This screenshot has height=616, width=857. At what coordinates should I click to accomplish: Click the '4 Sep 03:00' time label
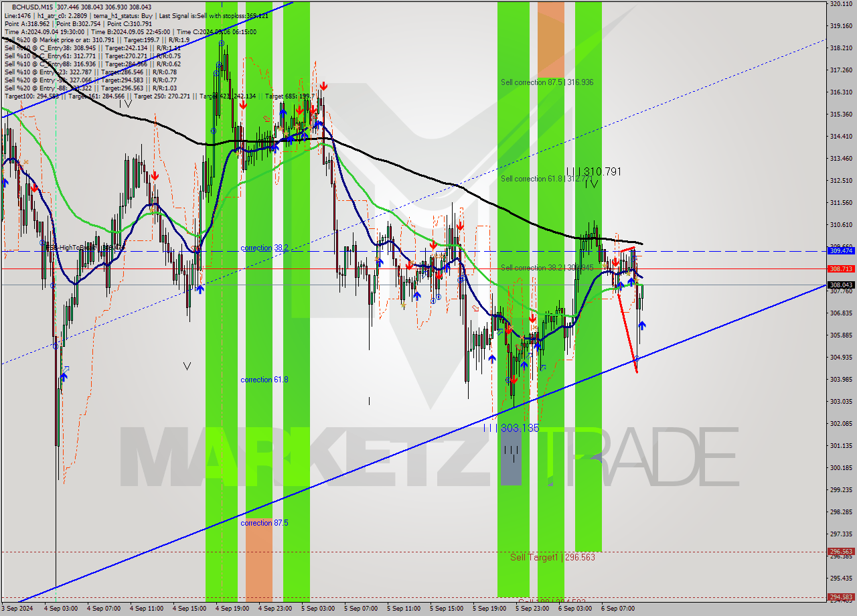62,609
